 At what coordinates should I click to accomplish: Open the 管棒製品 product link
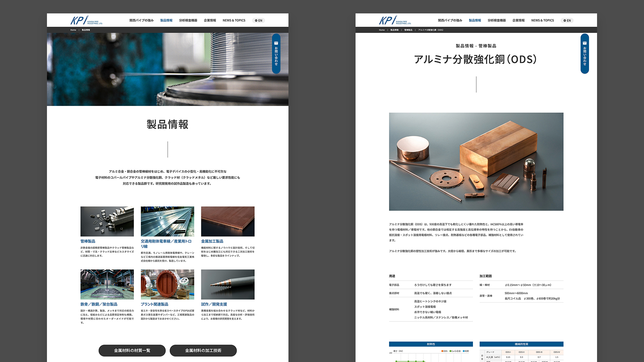(88, 241)
